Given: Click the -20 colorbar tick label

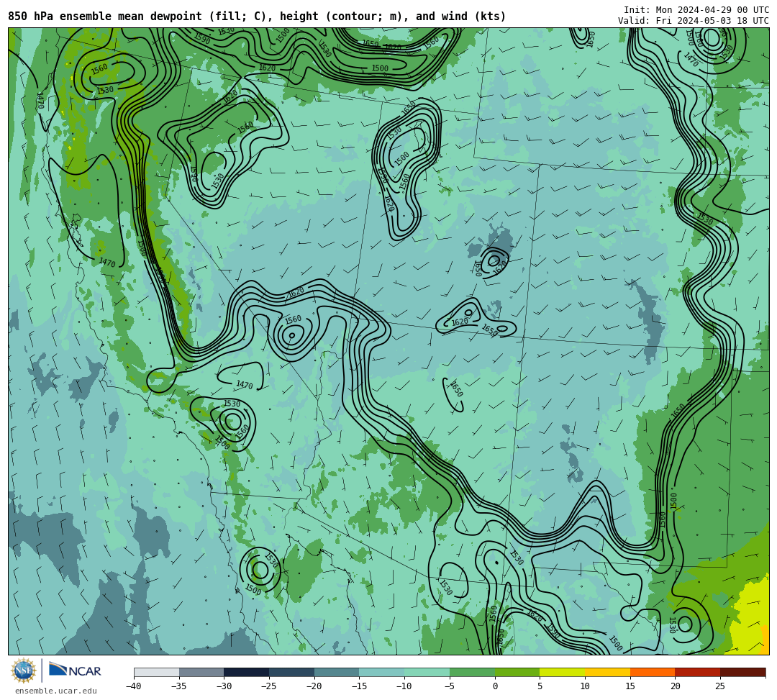Looking at the screenshot, I should (x=314, y=686).
